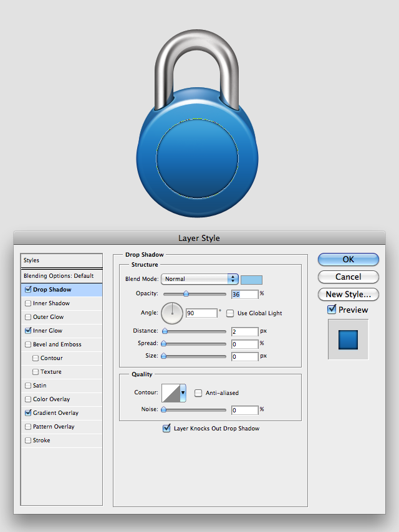Click the Angle dial control
The height and width of the screenshot is (532, 399).
(x=172, y=313)
